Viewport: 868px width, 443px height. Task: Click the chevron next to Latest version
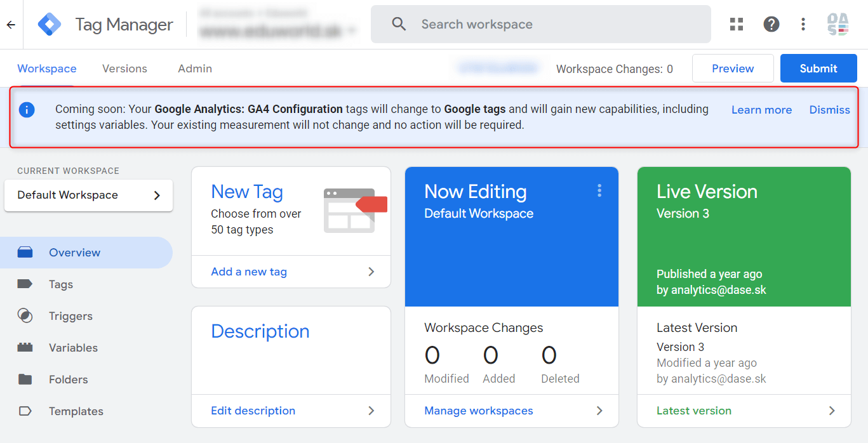point(832,411)
